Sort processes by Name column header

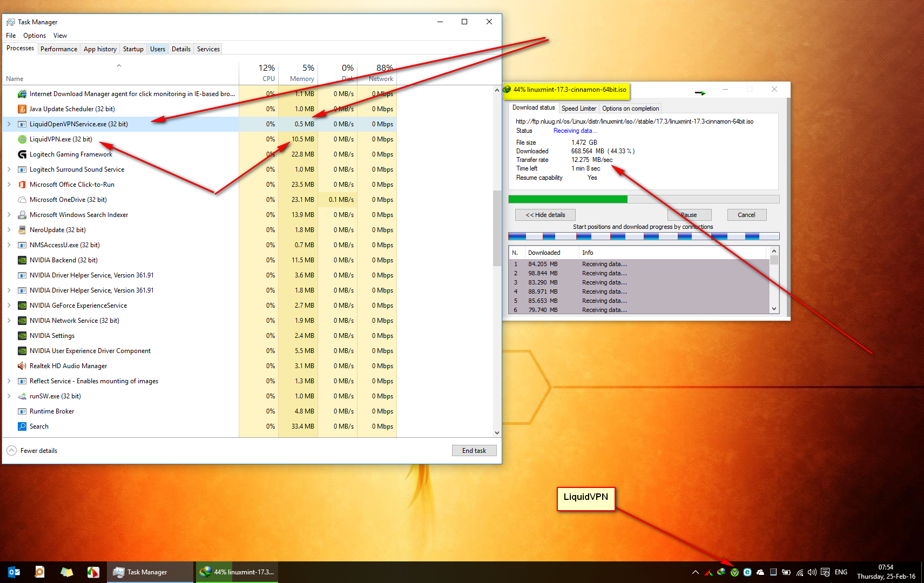coord(121,73)
